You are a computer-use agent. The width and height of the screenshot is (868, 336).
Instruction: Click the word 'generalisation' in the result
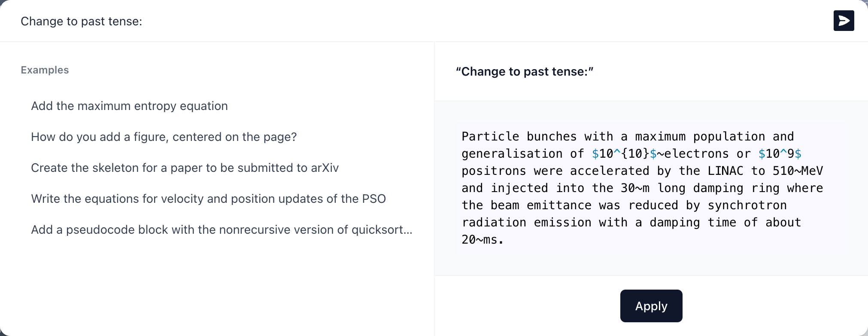pyautogui.click(x=512, y=154)
